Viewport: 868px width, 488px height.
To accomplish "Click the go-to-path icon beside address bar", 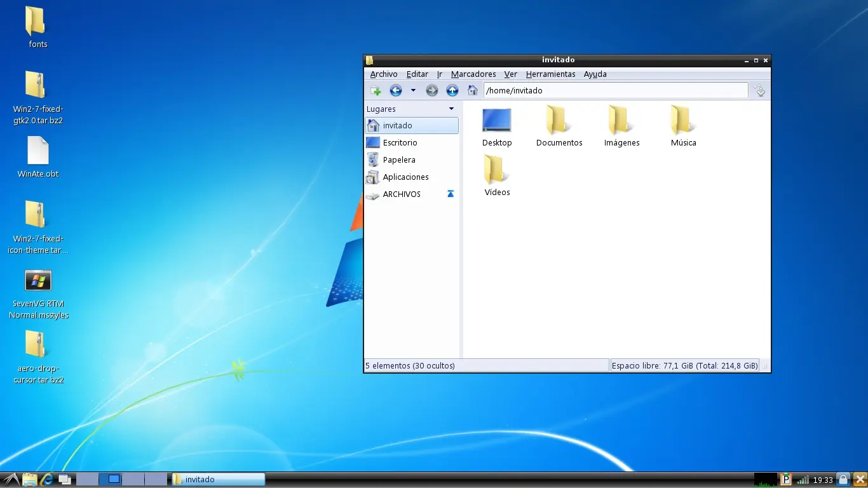I will pyautogui.click(x=759, y=91).
